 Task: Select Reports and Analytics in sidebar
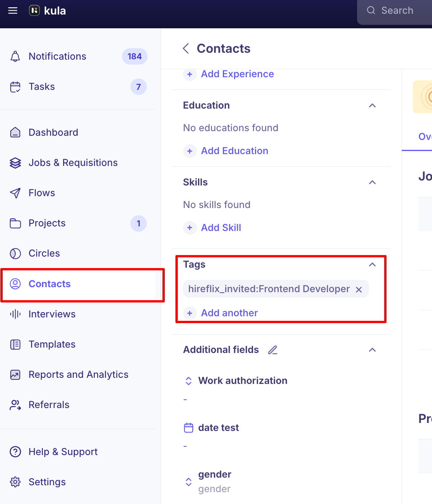(78, 375)
